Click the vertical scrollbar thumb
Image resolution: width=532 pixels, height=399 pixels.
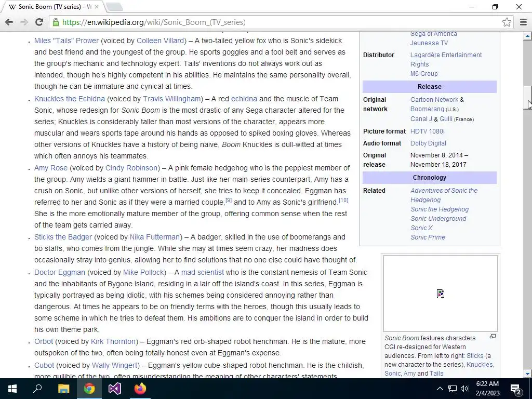[x=528, y=98]
